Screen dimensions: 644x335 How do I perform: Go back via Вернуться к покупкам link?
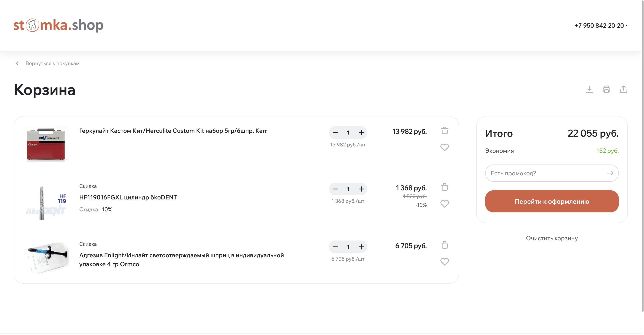53,63
